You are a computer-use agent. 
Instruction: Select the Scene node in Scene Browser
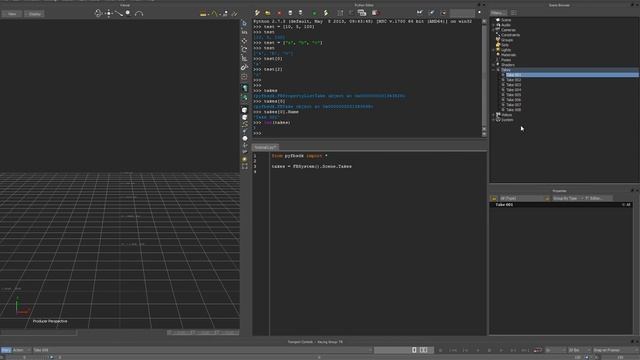point(506,20)
